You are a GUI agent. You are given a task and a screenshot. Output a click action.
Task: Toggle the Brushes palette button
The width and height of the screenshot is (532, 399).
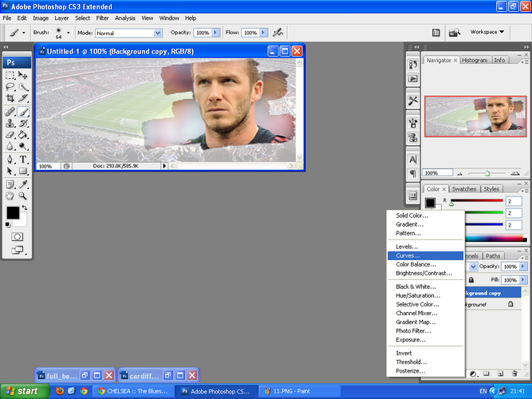436,33
